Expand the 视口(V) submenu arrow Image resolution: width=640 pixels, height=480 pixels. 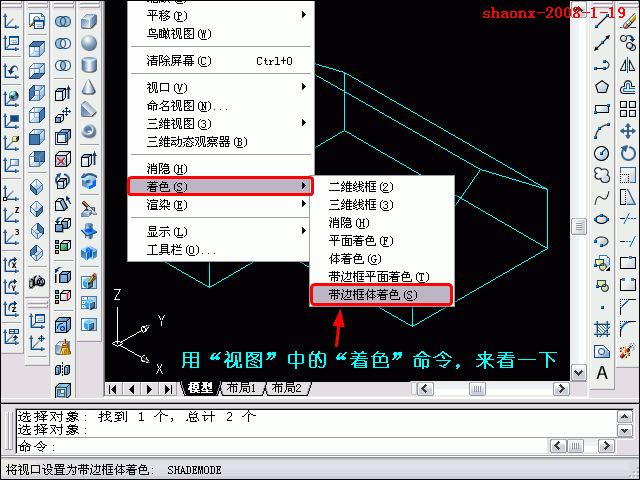(x=304, y=87)
